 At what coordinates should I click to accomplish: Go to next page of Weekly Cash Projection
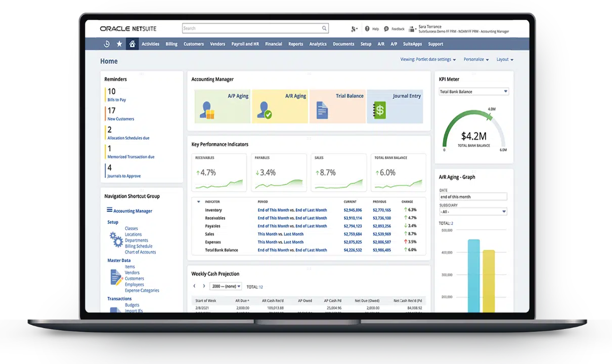tap(204, 286)
